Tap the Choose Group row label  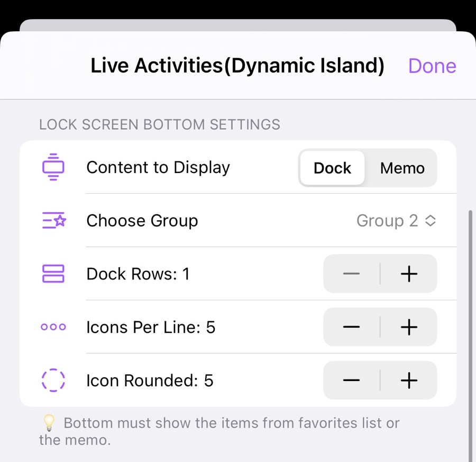(142, 221)
